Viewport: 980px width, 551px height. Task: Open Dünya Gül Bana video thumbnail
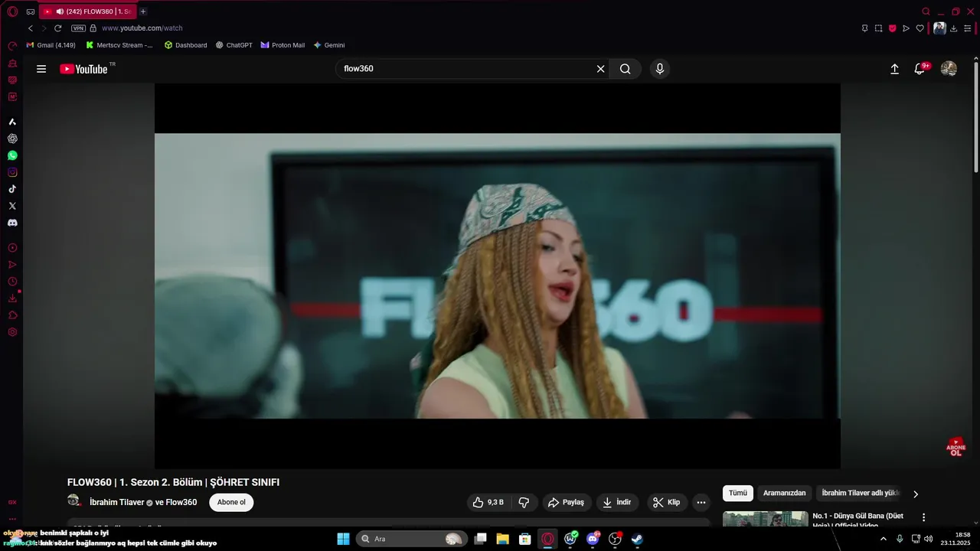765,519
